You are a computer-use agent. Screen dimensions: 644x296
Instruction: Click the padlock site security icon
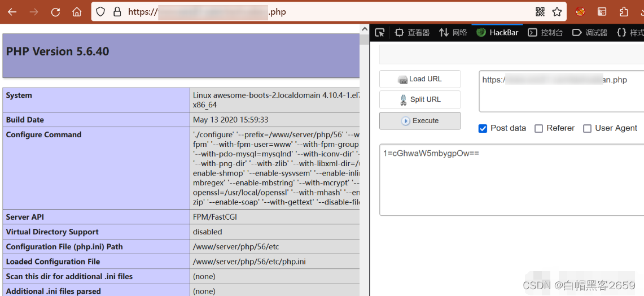[117, 11]
